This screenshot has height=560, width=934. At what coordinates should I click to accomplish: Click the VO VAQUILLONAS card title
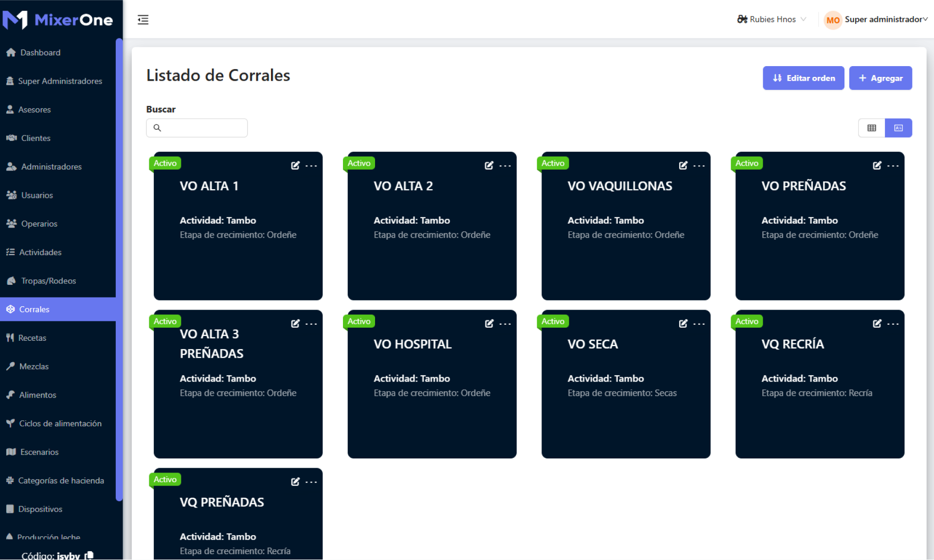(x=620, y=186)
